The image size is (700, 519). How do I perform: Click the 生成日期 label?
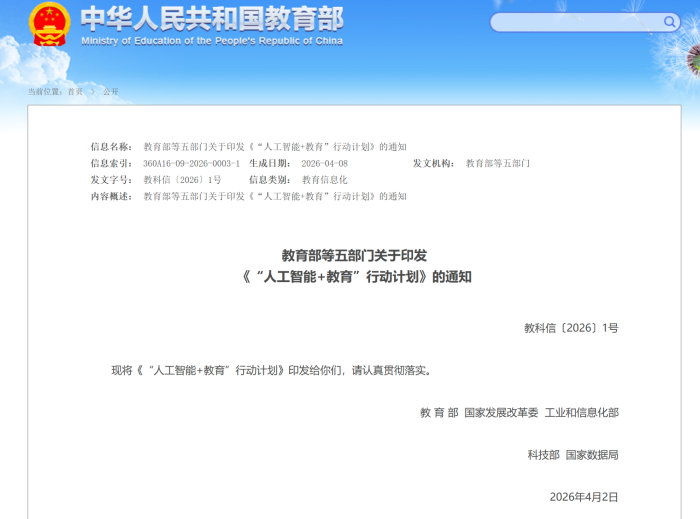(x=270, y=163)
